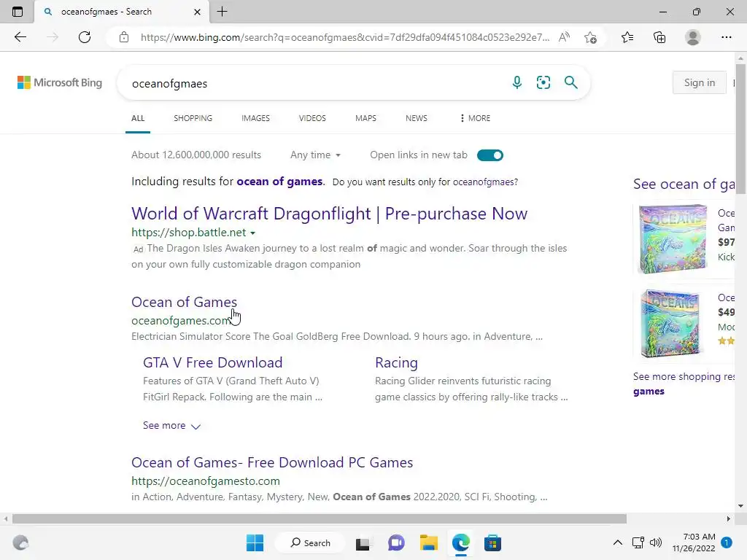747x560 pixels.
Task: Open See more shopping results link
Action: click(x=684, y=384)
